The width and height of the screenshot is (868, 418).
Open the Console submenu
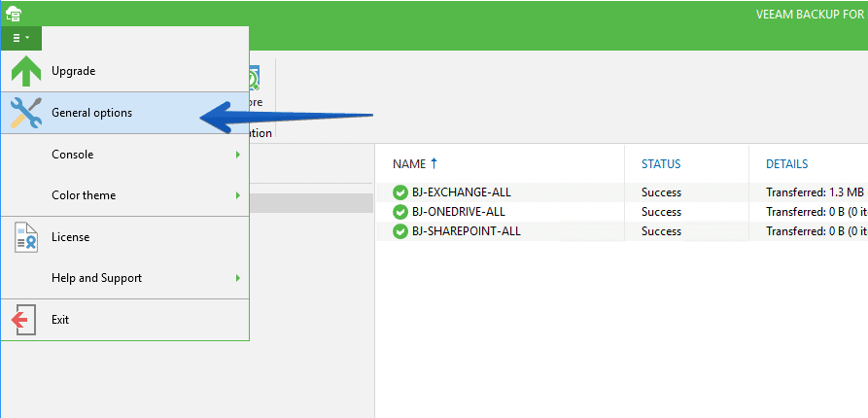click(x=124, y=155)
